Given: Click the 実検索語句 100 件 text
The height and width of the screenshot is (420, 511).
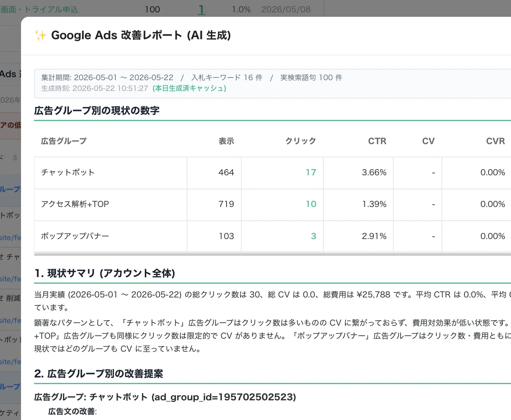Looking at the screenshot, I should click(x=311, y=78).
